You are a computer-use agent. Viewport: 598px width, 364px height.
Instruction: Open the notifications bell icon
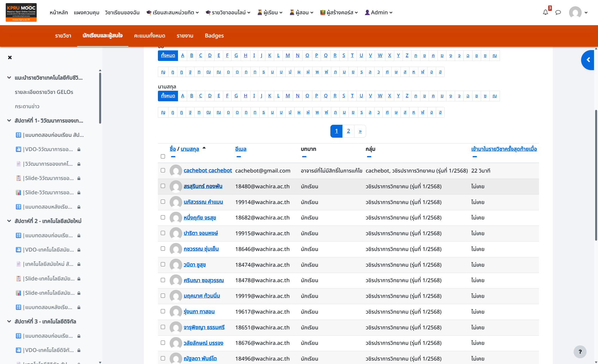tap(545, 12)
